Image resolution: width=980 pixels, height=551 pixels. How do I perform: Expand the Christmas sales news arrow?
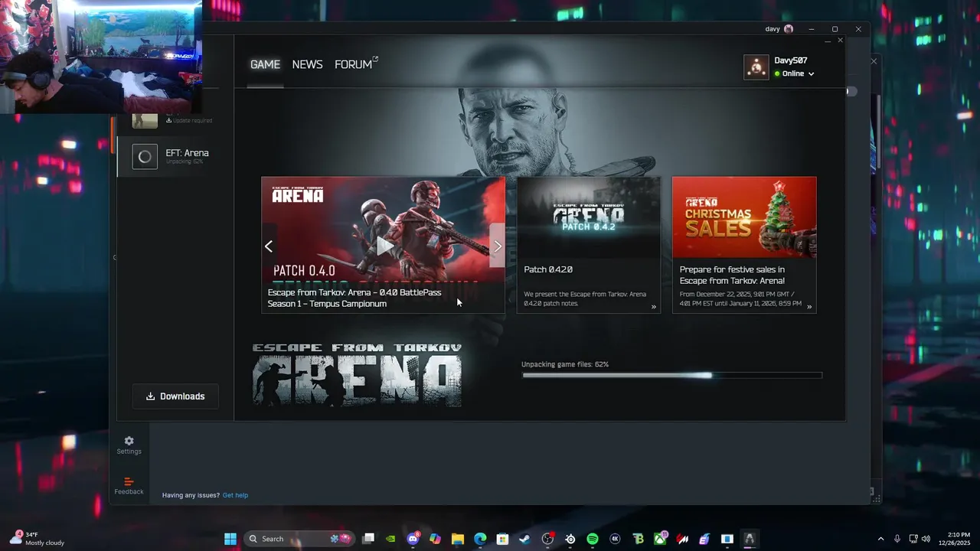[x=809, y=307]
